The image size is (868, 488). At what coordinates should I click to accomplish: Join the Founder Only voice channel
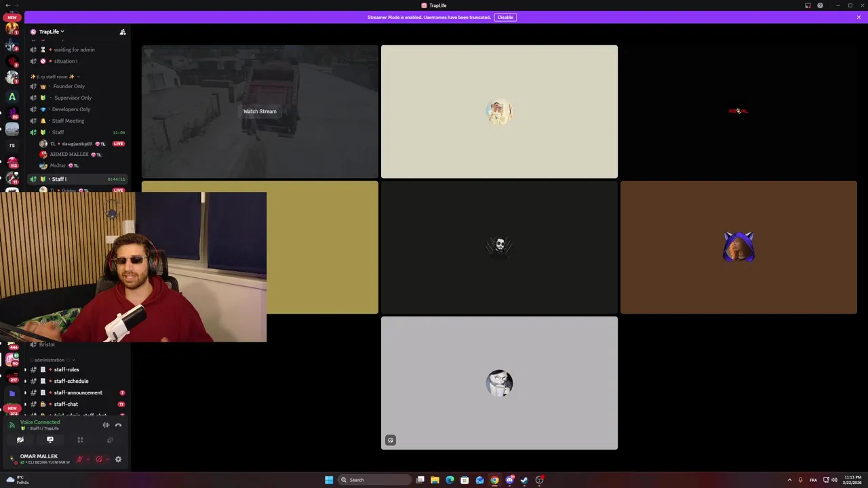(x=77, y=86)
